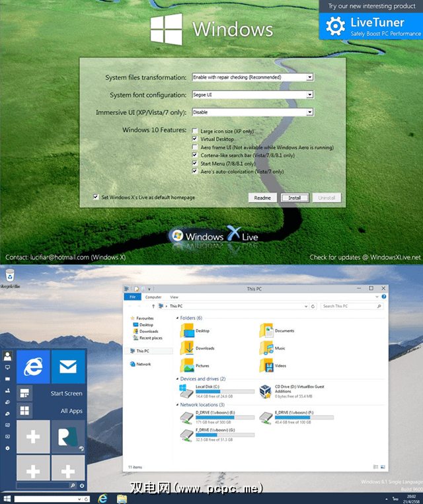Expand the Explorer ribbon chevron
The width and height of the screenshot is (423, 504).
[x=377, y=297]
